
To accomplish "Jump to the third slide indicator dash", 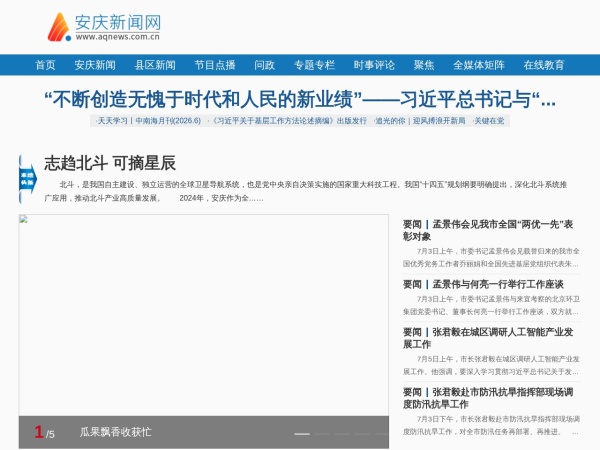I will pyautogui.click(x=342, y=434).
